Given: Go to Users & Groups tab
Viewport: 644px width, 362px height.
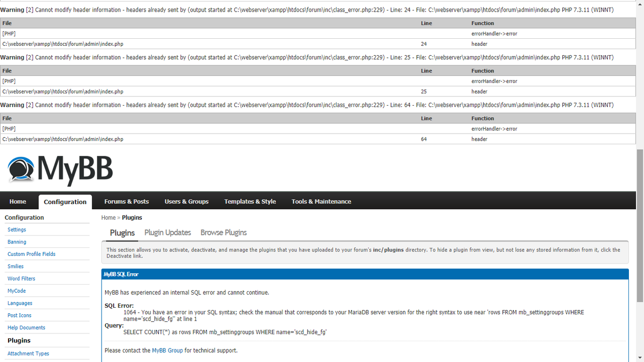Looking at the screenshot, I should coord(186,202).
